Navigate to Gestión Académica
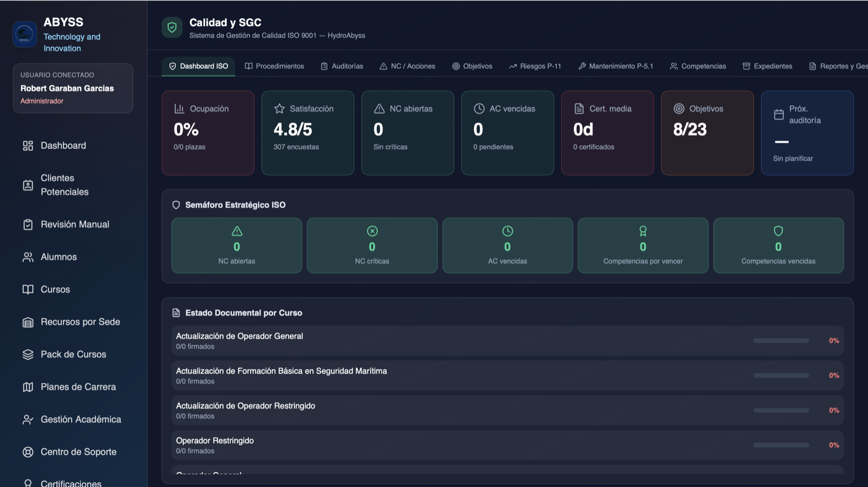This screenshot has height=487, width=868. (80, 419)
